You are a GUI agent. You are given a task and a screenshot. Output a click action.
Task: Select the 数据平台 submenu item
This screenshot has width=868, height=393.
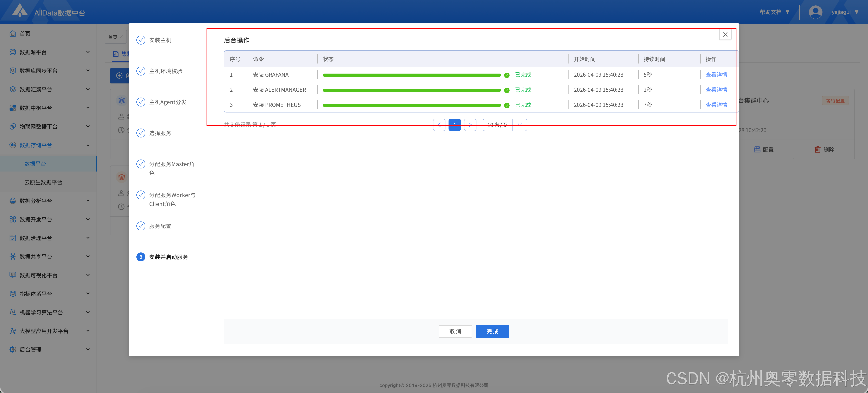[35, 164]
